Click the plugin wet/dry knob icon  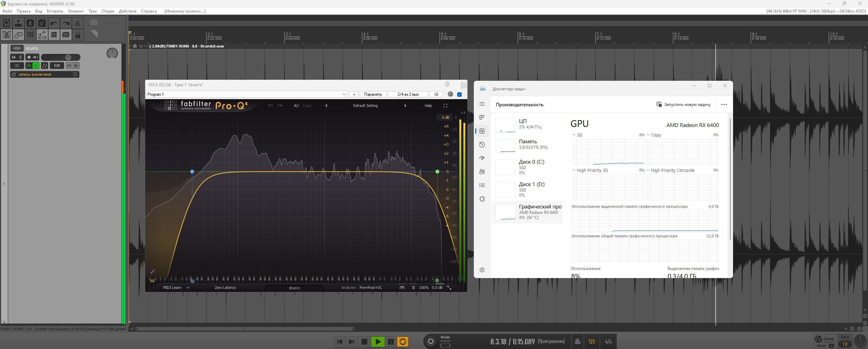coord(450,94)
